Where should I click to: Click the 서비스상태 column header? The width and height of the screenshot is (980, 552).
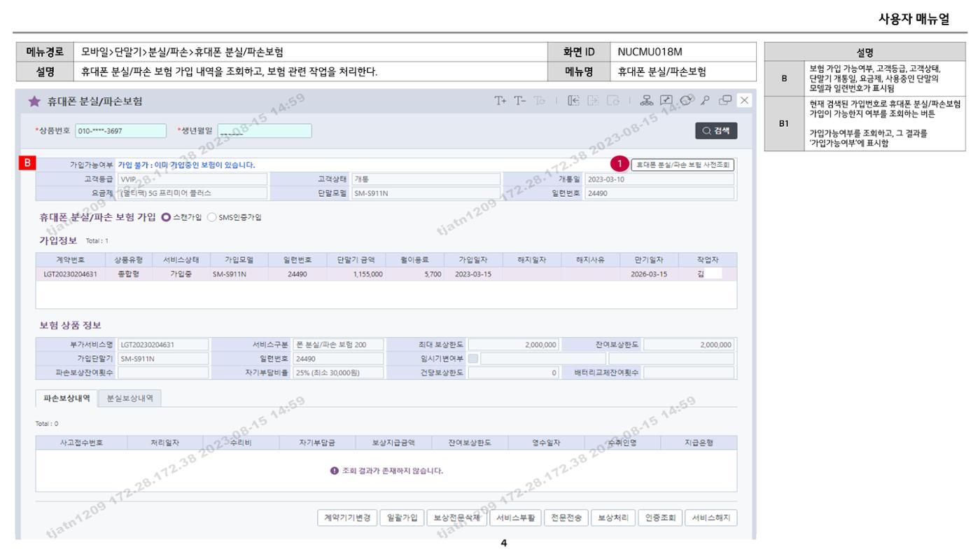tap(181, 260)
